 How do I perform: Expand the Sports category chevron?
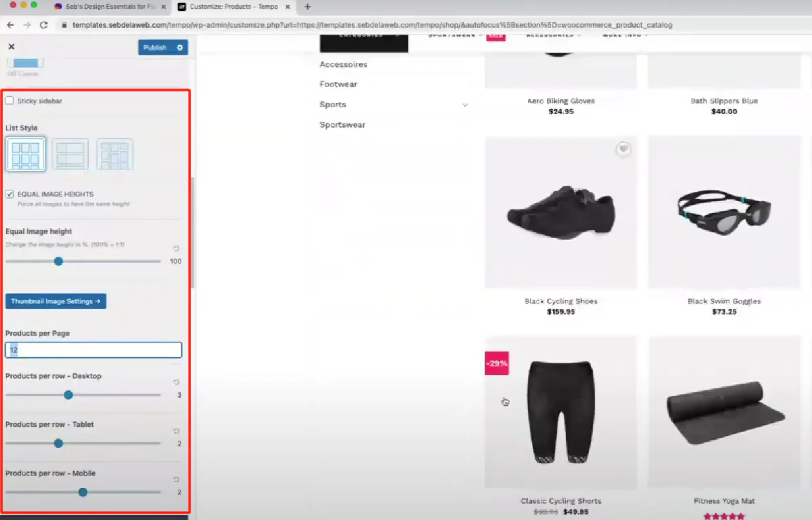465,105
